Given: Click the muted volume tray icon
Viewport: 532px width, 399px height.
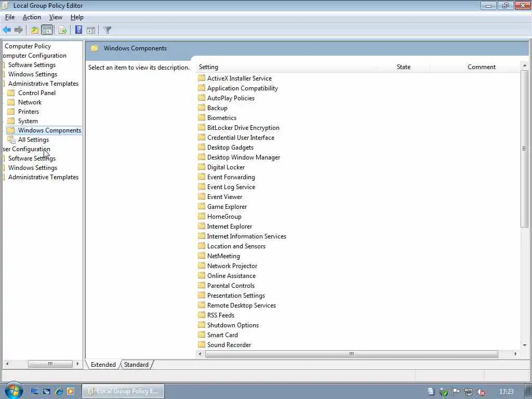Looking at the screenshot, I should tap(481, 392).
